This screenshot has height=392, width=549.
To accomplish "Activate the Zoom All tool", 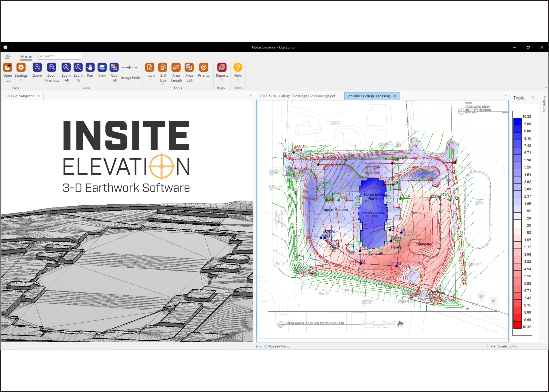I will [66, 68].
